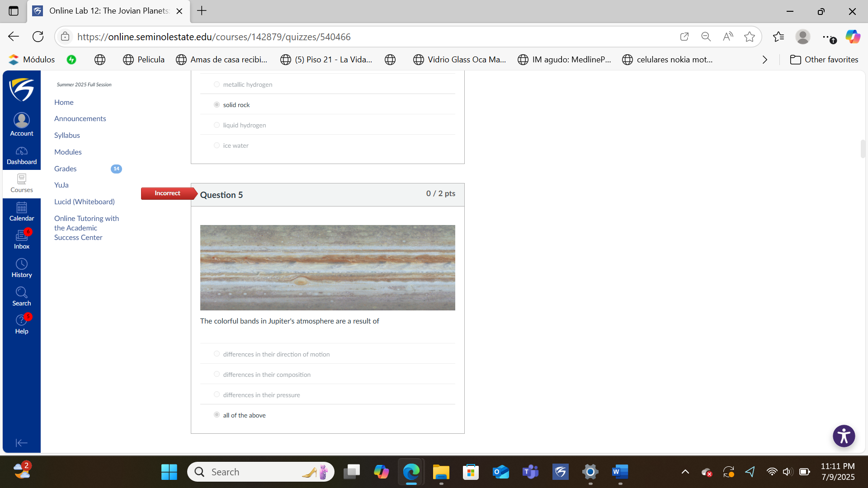This screenshot has height=488, width=868.
Task: Select 'differences in their pressure' option
Action: pos(217,394)
